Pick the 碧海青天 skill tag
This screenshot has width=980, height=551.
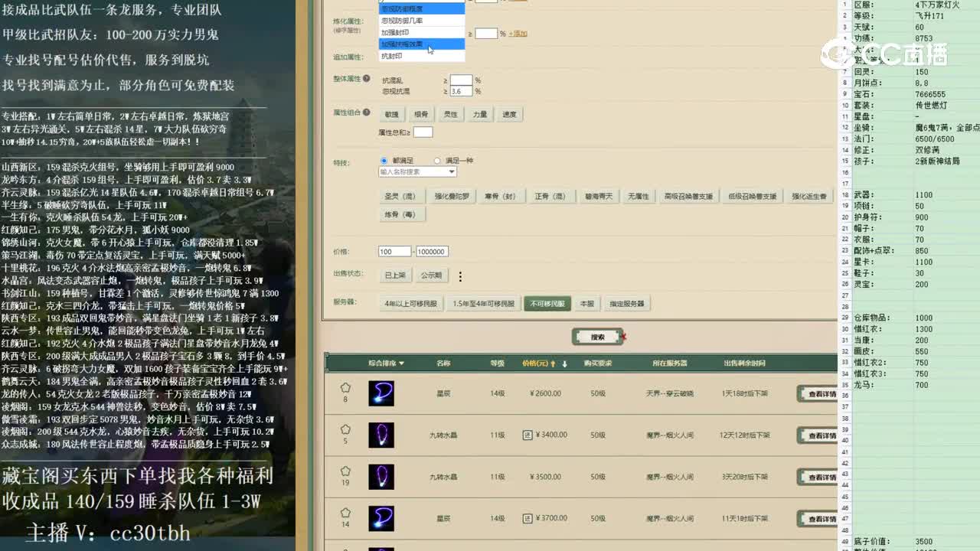[x=598, y=197]
